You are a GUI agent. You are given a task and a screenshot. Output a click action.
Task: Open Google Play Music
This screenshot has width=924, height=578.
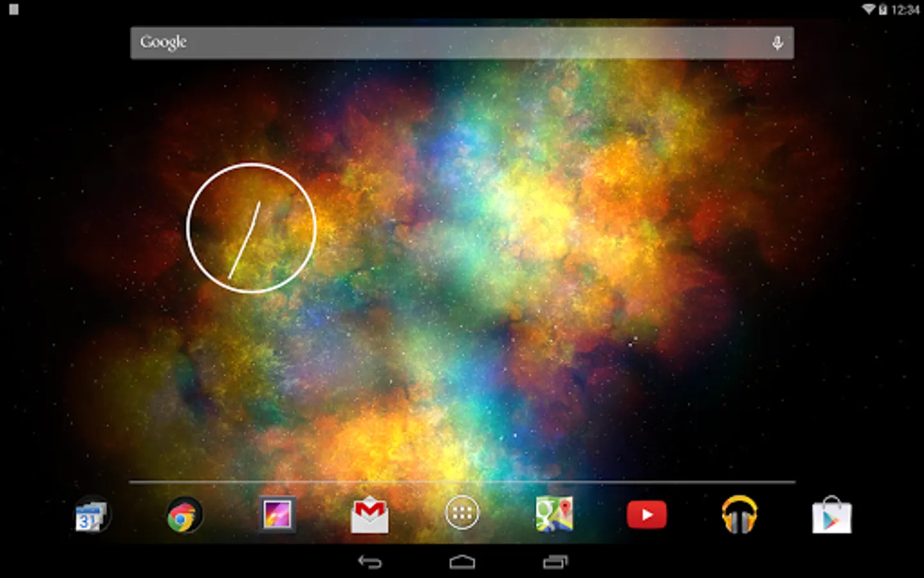point(739,514)
